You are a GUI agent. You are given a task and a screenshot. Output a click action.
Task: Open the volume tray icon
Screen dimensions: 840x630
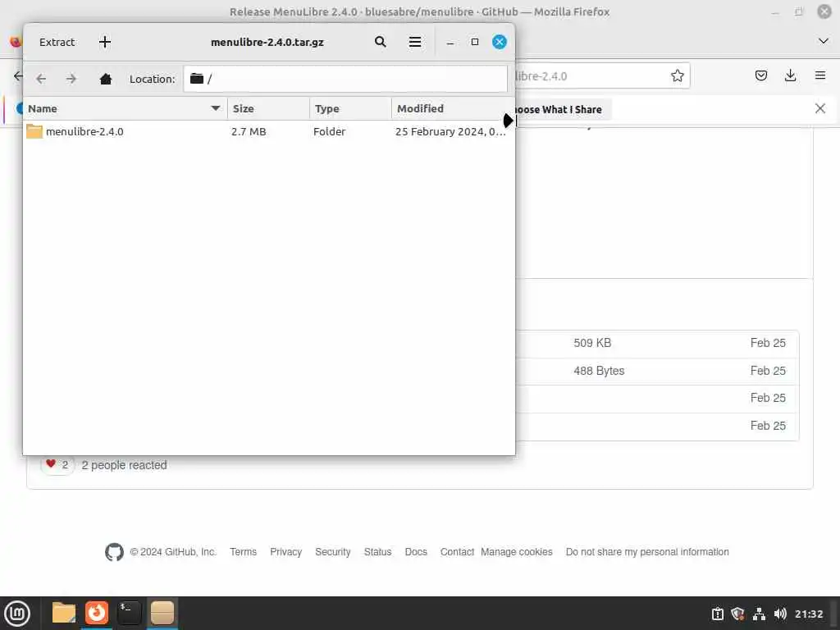point(780,614)
